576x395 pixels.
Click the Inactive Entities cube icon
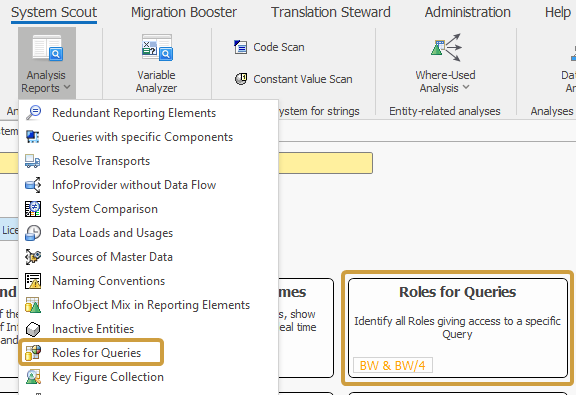click(x=33, y=329)
